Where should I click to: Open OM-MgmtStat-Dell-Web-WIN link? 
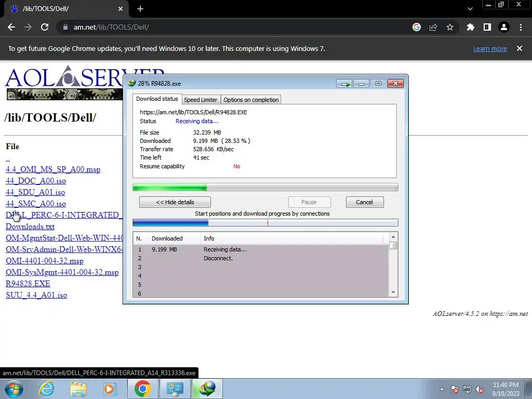tap(64, 238)
